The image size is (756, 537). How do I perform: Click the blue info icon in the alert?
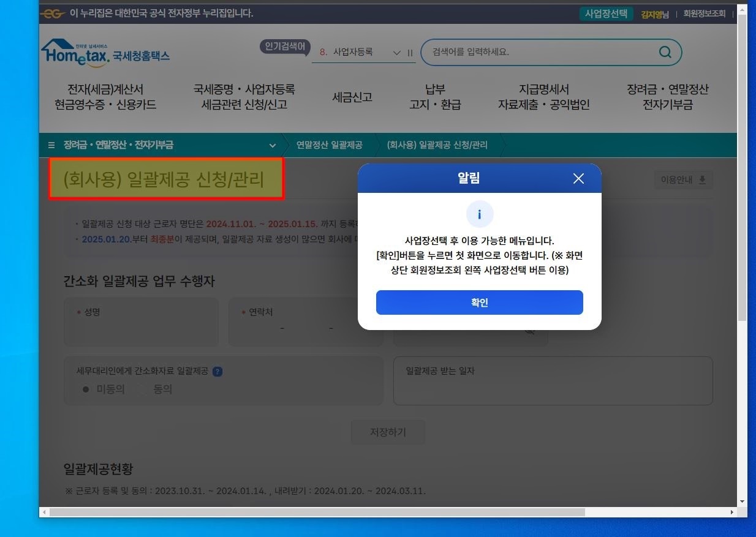(480, 214)
